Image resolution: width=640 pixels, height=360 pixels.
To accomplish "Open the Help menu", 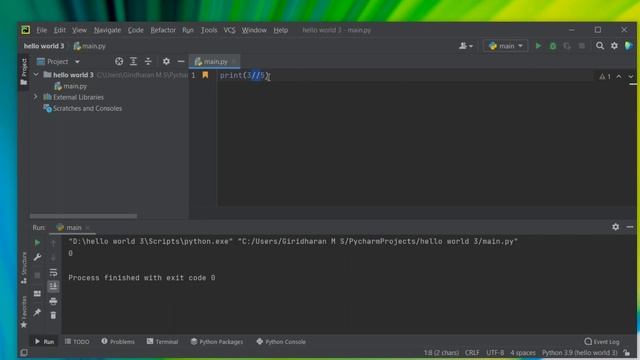I will [280, 30].
